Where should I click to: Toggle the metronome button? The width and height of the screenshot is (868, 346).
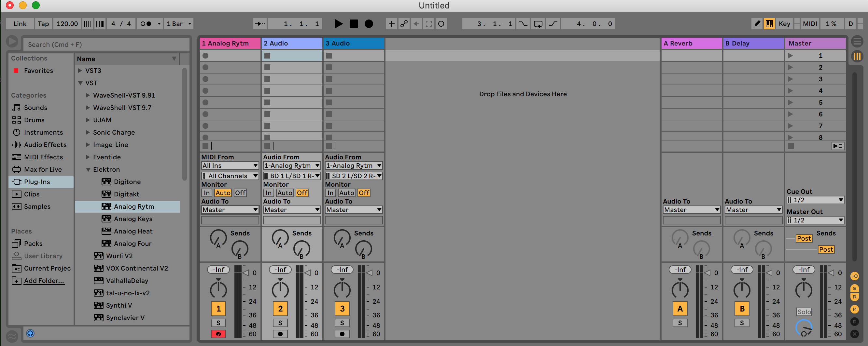coord(146,24)
